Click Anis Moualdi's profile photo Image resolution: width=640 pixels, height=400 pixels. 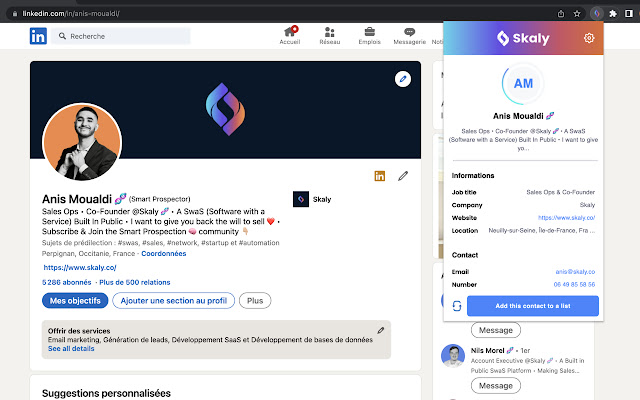pyautogui.click(x=82, y=142)
